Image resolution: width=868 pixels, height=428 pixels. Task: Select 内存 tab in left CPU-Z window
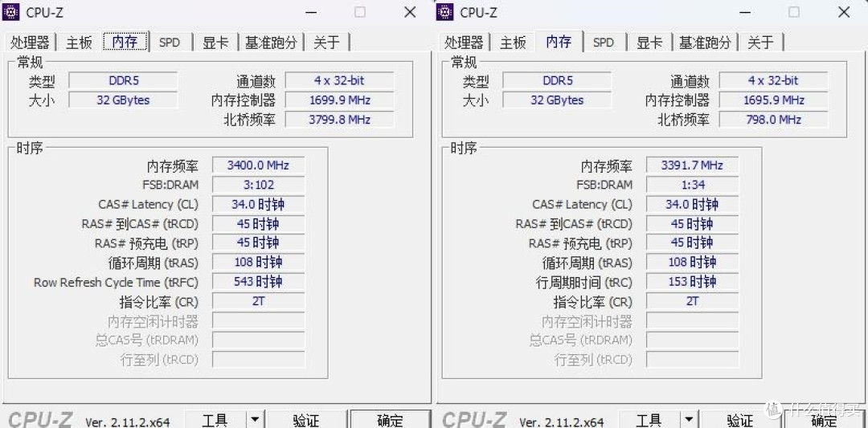(125, 42)
